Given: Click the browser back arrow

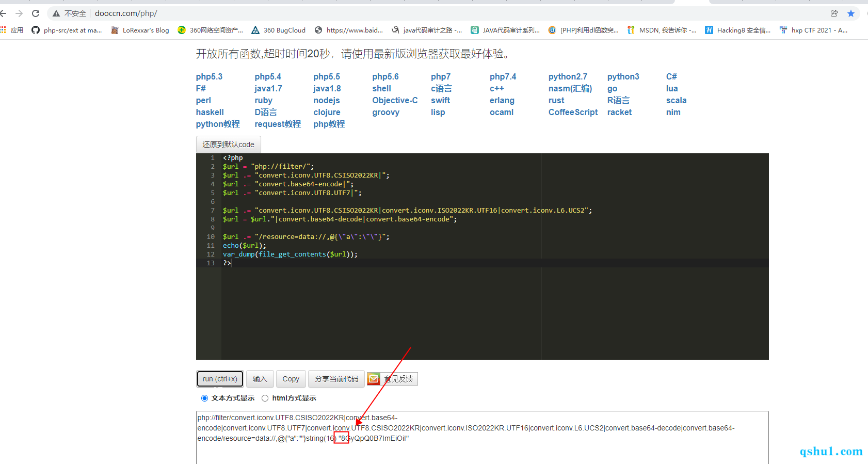Looking at the screenshot, I should click(4, 13).
